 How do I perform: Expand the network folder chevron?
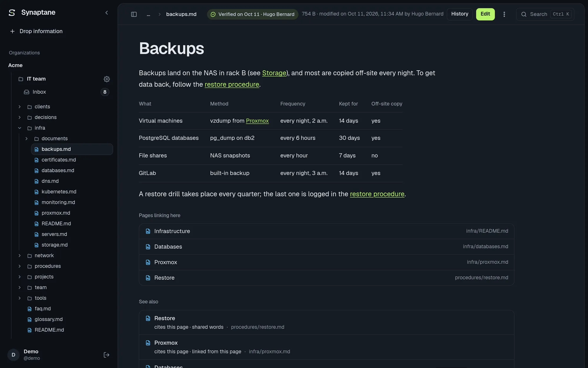tap(19, 256)
